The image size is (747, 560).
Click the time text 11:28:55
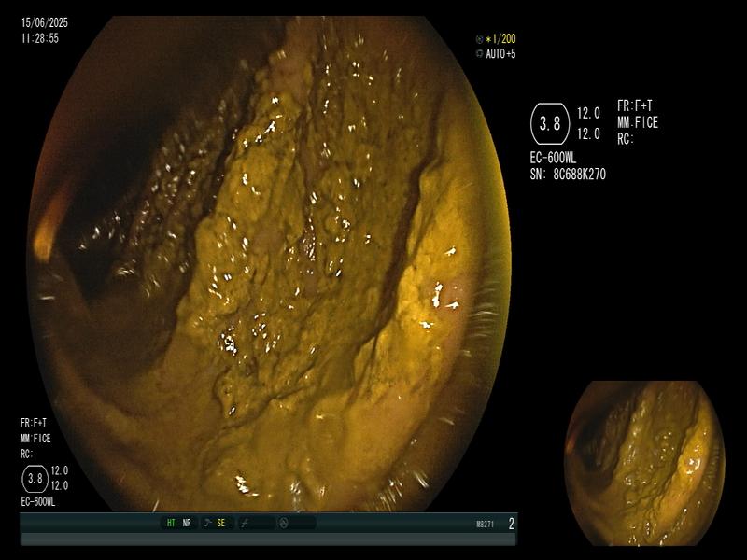click(x=40, y=38)
